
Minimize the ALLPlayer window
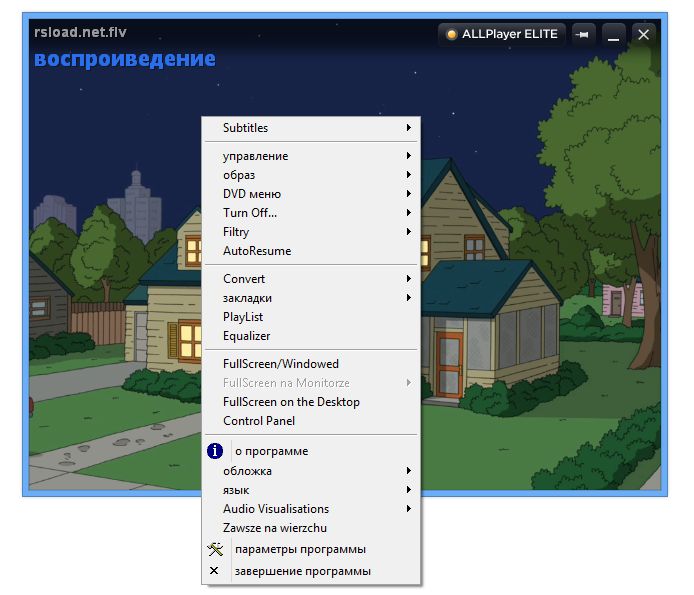click(x=613, y=35)
